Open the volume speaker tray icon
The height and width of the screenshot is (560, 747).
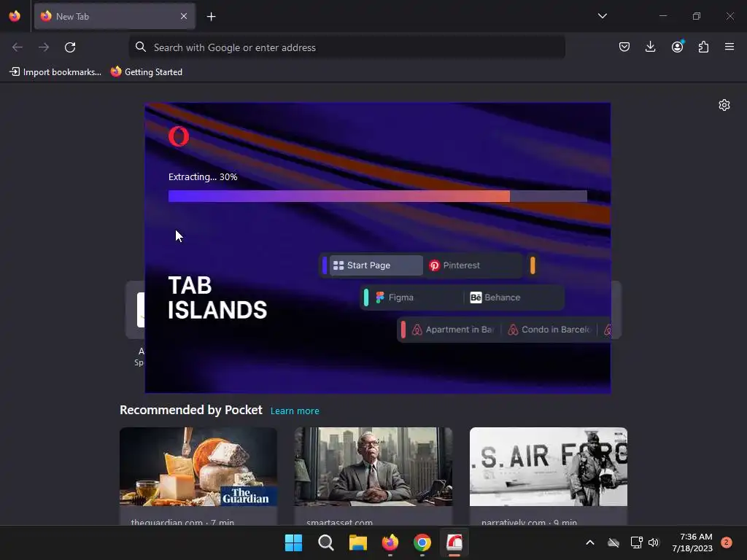pos(654,542)
